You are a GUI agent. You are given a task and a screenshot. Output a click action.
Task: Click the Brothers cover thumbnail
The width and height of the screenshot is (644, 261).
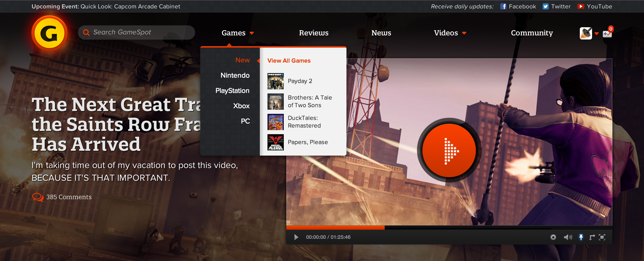[275, 102]
